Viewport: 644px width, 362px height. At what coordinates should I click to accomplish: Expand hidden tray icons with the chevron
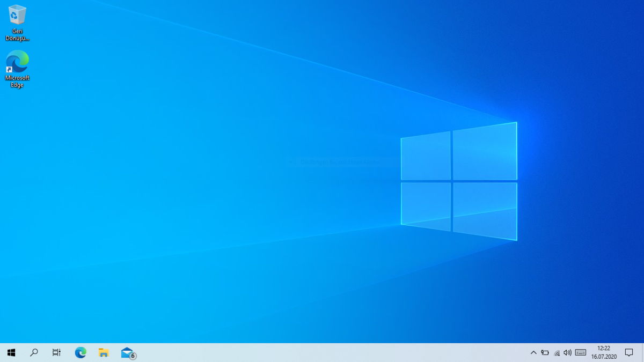[x=533, y=352]
